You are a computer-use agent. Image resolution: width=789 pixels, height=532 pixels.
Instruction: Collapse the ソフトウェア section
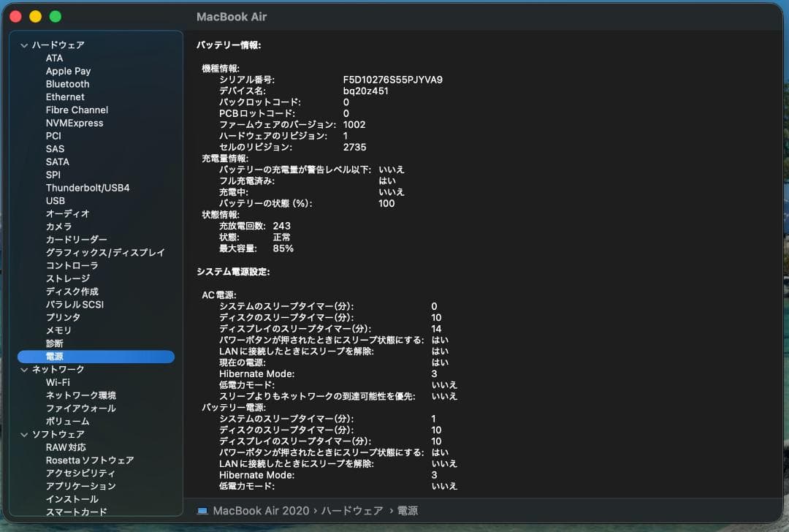click(24, 435)
